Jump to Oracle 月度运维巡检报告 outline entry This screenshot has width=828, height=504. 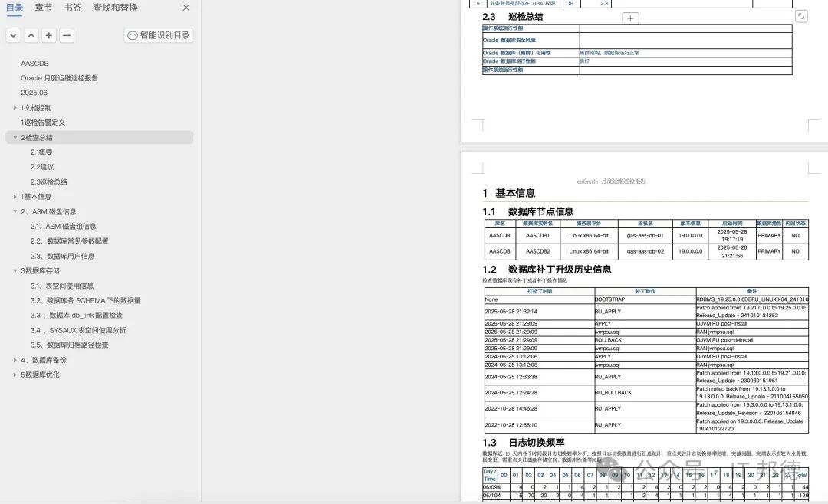tap(60, 78)
